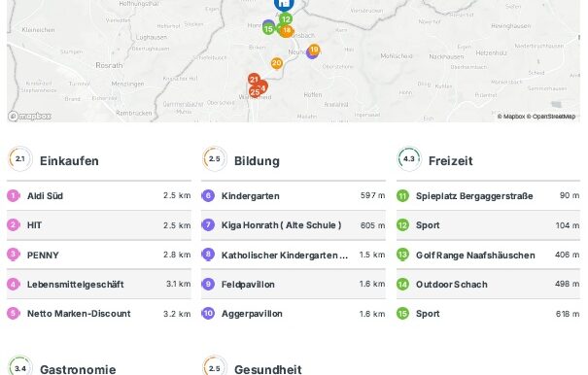Click purple number 6 icon beside Kindergarten
Viewport: 588px width, 375px height.
[208, 195]
